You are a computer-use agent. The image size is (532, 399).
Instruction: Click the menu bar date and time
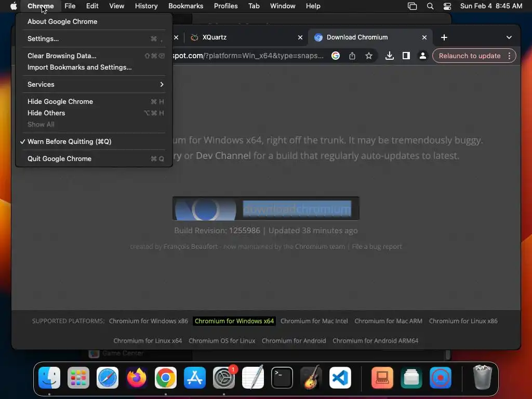click(x=491, y=6)
